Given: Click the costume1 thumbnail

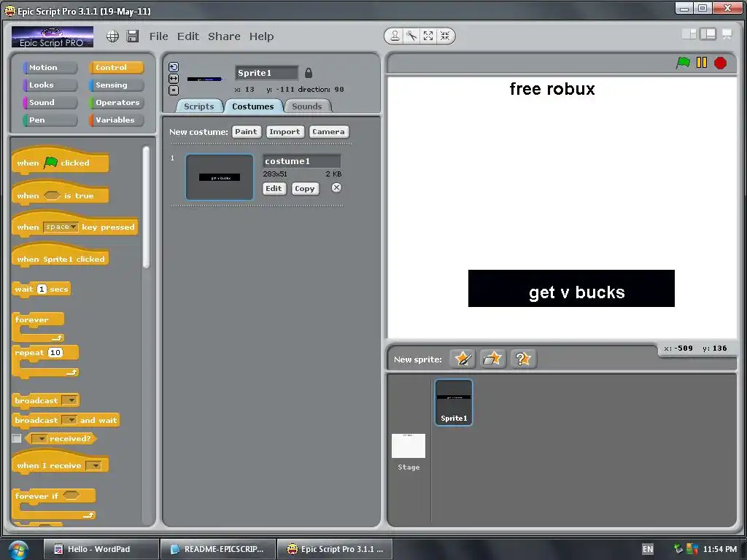Looking at the screenshot, I should click(x=220, y=177).
